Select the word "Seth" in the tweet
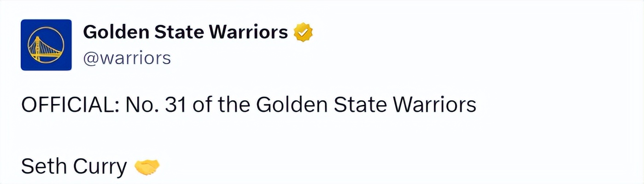The image size is (644, 184). click(41, 167)
